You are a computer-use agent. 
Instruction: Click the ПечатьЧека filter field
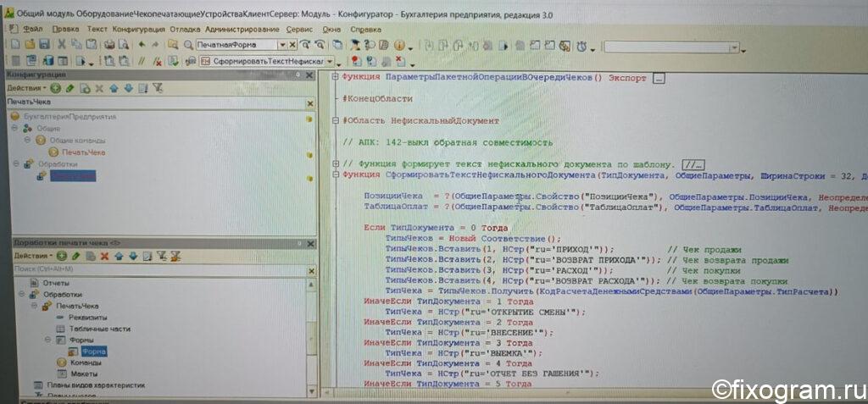156,103
